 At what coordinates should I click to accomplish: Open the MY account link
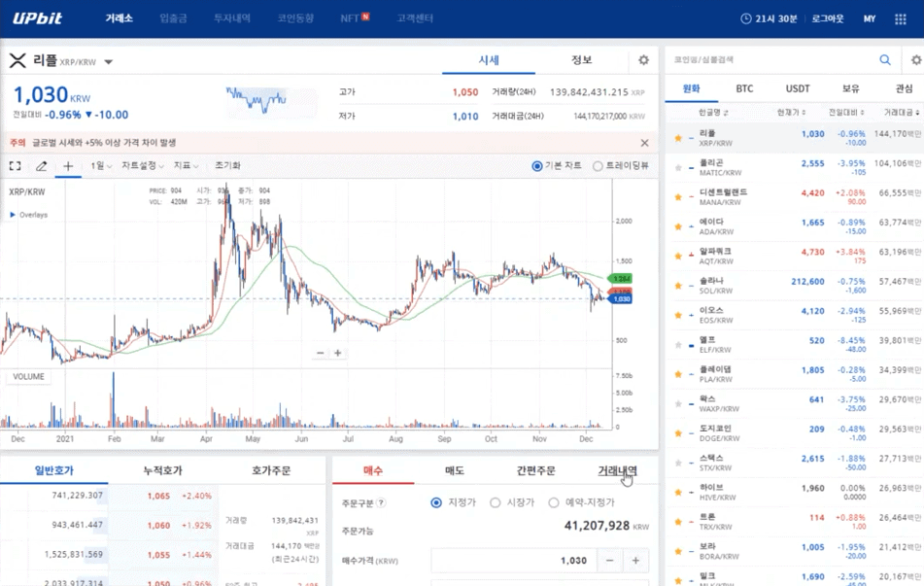click(870, 18)
